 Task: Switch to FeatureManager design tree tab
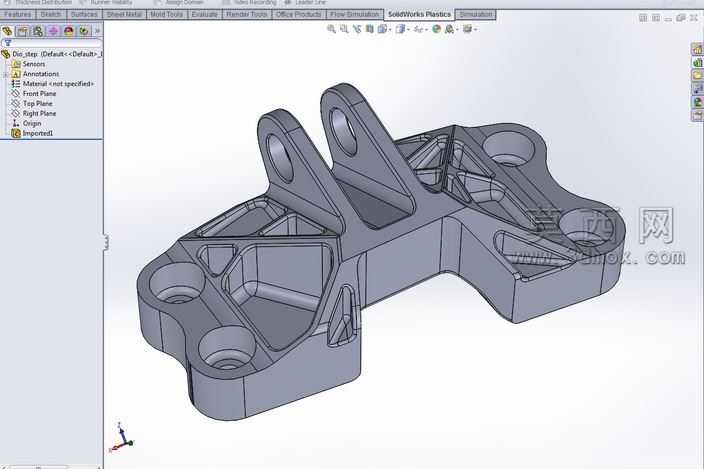(x=7, y=31)
